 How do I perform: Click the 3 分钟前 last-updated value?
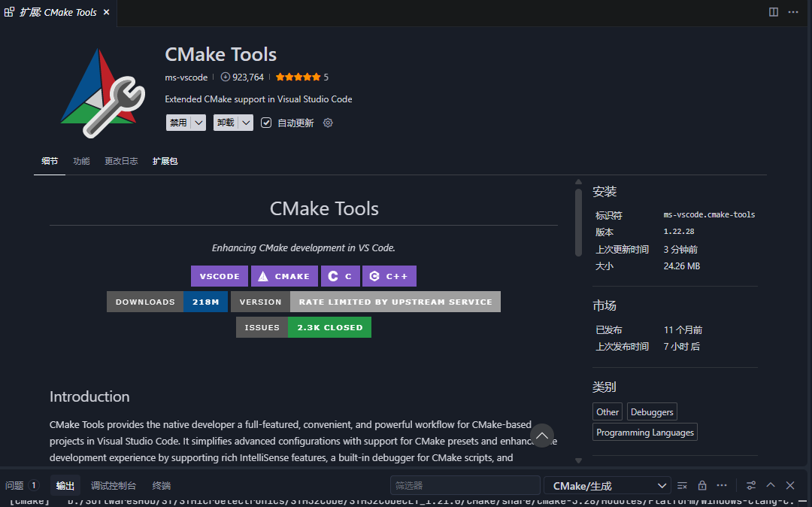pos(680,249)
